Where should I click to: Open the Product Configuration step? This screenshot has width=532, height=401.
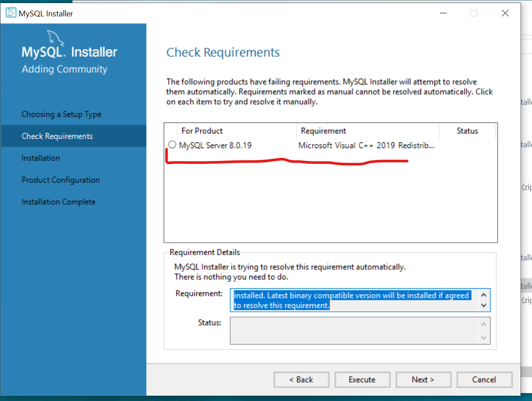coord(61,180)
